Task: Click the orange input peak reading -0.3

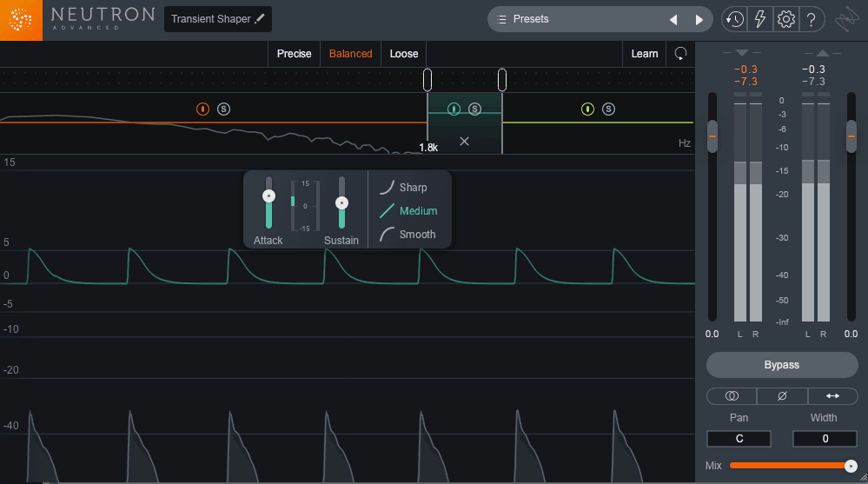Action: (x=745, y=70)
